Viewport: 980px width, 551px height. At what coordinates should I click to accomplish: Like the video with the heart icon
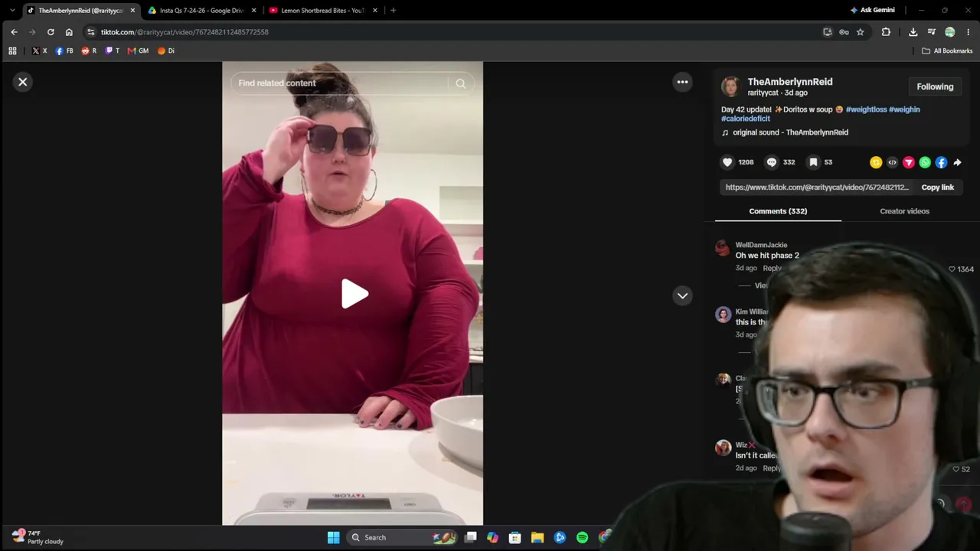coord(727,162)
